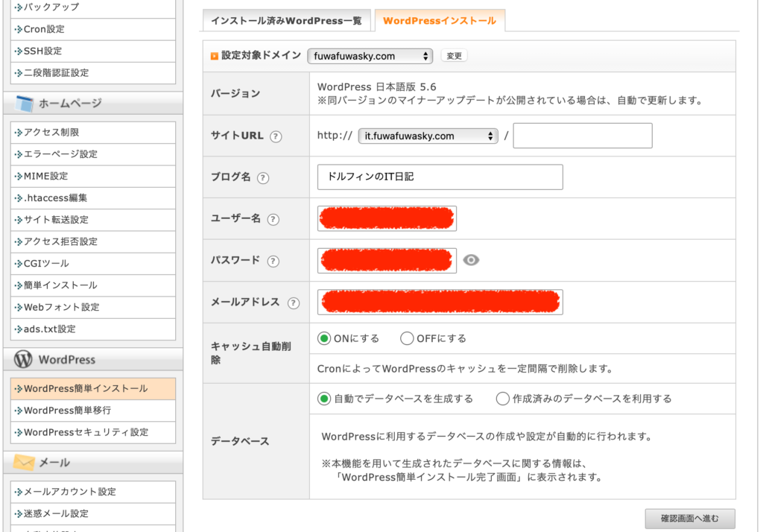This screenshot has height=532, width=763.
Task: Click the メールアドレス input field
Action: [440, 303]
